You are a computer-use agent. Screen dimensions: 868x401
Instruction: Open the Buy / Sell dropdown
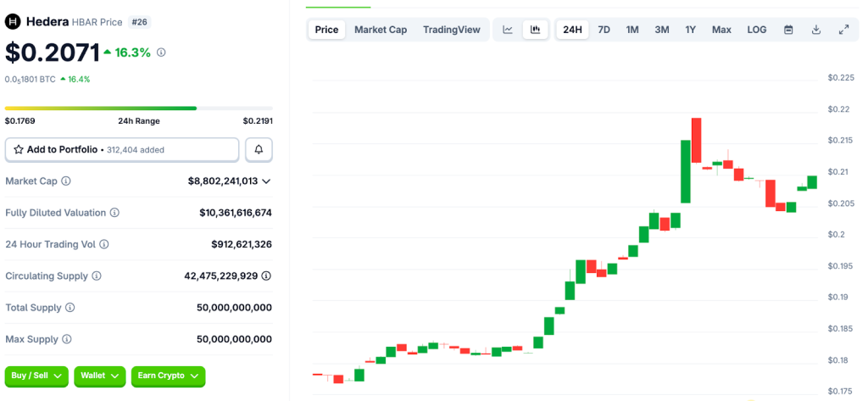pyautogui.click(x=36, y=376)
